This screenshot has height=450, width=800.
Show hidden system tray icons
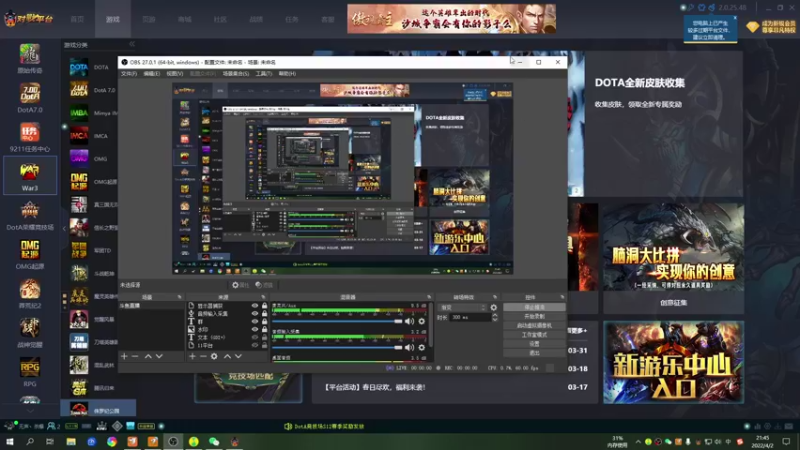[x=638, y=442]
